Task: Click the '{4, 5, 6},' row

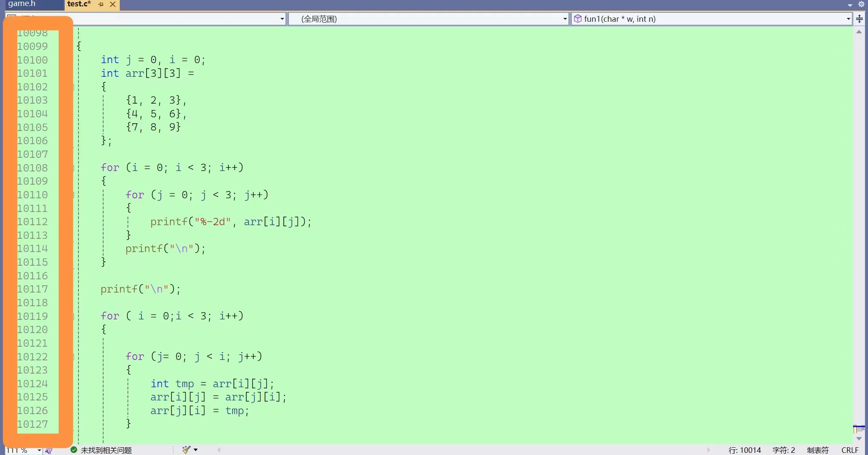Action: [x=156, y=114]
